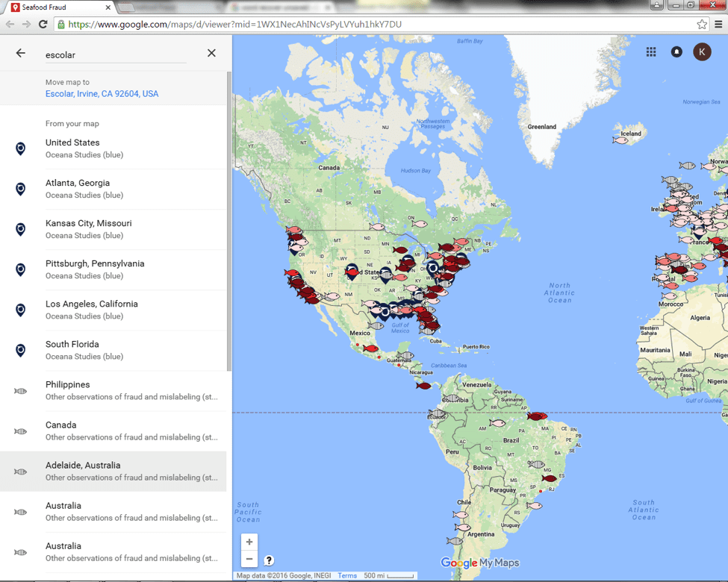The image size is (728, 582).
Task: Click the dark red fish near Brazil's ES label
Action: coord(549,478)
